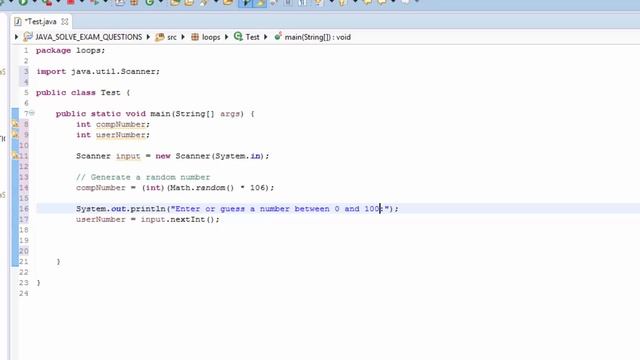Click 'java.util.Scanner' in import line
640x360 pixels.
click(113, 72)
